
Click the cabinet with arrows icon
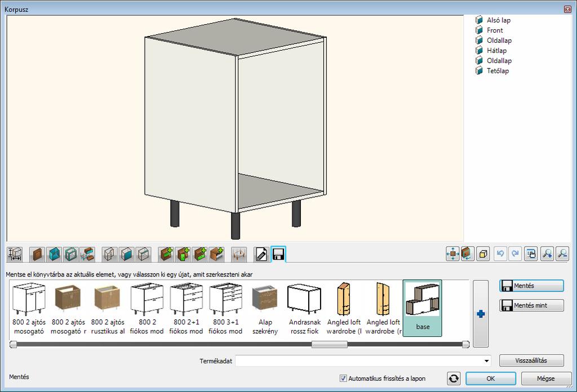tap(467, 254)
